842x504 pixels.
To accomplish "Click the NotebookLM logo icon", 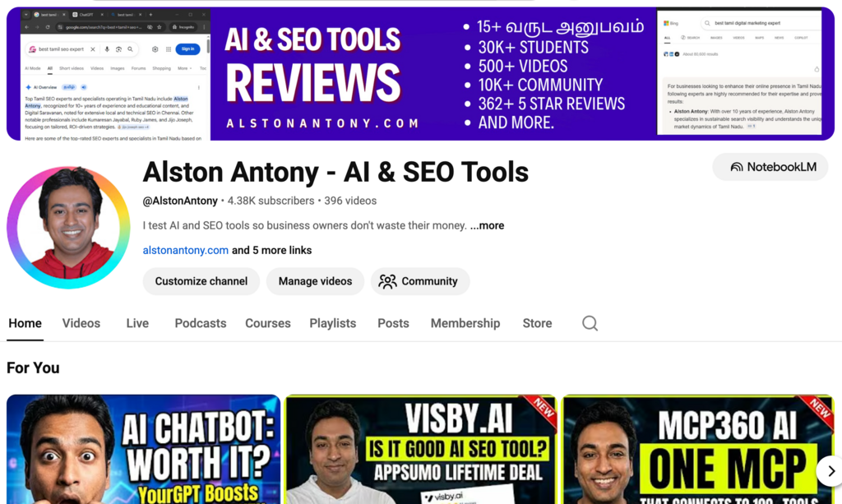I will click(736, 167).
